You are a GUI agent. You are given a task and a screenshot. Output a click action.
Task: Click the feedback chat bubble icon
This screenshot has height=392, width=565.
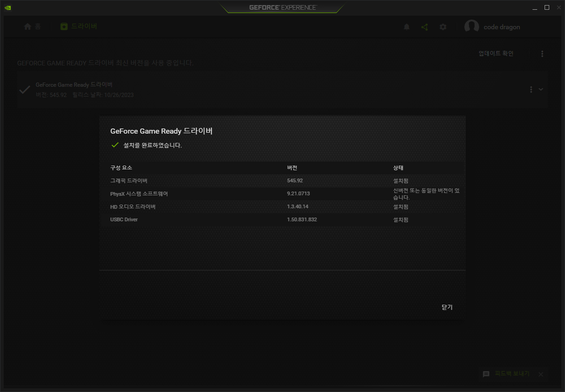[x=486, y=374]
